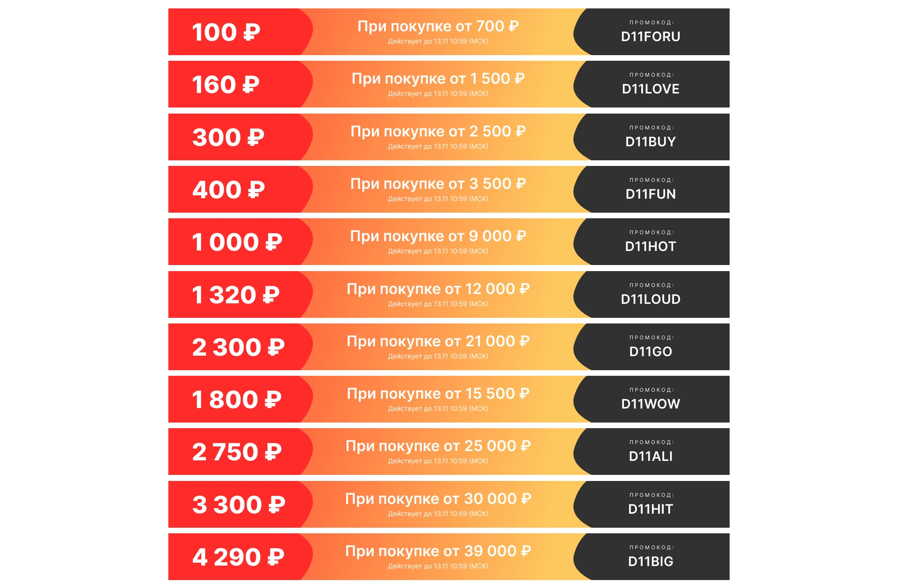The width and height of the screenshot is (898, 588).
Task: Copy the D11FORU promo code
Action: point(651,36)
